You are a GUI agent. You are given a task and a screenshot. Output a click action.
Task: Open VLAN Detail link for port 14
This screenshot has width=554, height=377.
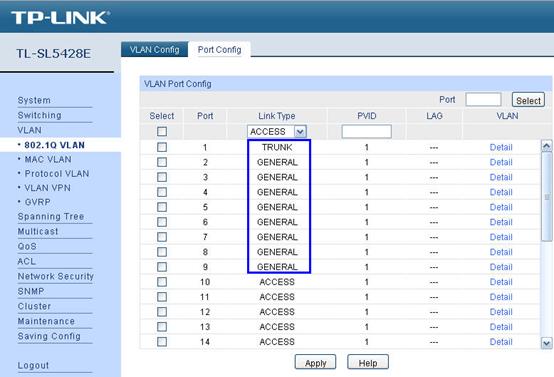tap(501, 342)
